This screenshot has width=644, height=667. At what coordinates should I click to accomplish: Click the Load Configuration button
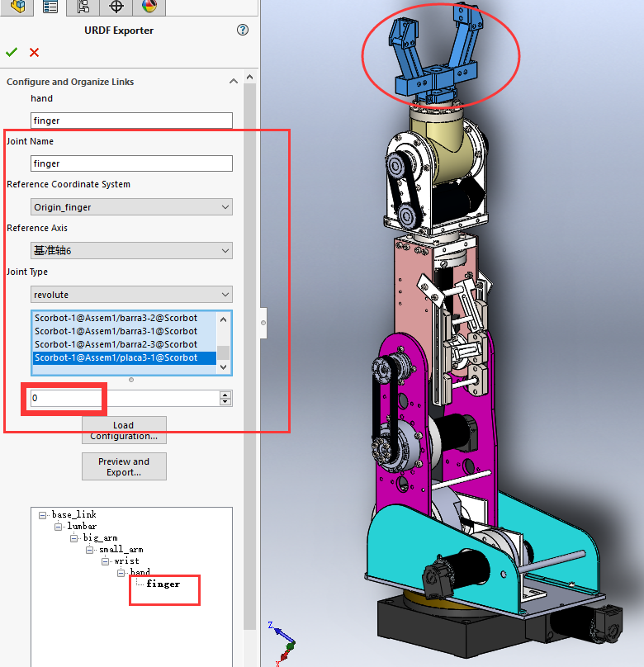point(124,430)
